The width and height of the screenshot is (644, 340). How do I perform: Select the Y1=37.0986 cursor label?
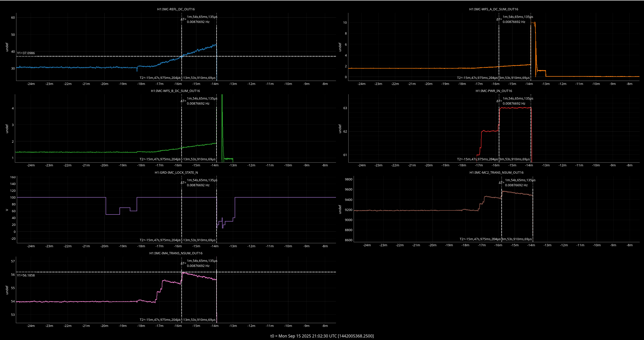[26, 53]
